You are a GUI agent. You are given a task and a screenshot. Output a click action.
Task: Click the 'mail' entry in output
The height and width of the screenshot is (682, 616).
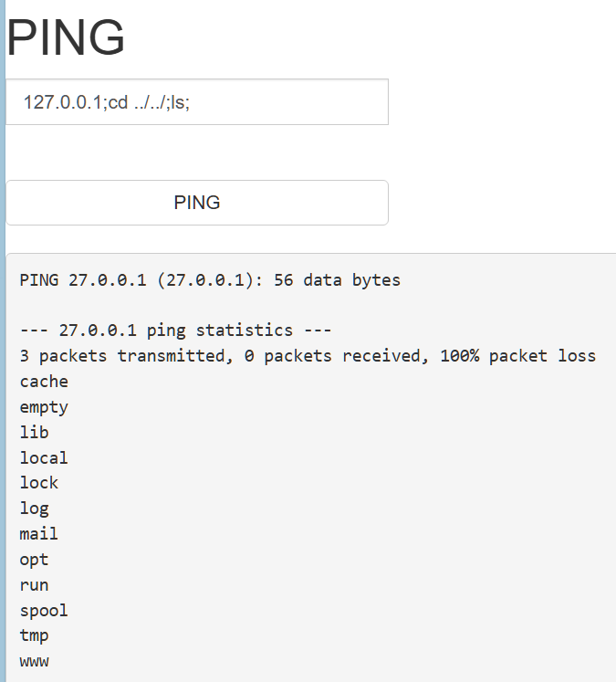39,534
